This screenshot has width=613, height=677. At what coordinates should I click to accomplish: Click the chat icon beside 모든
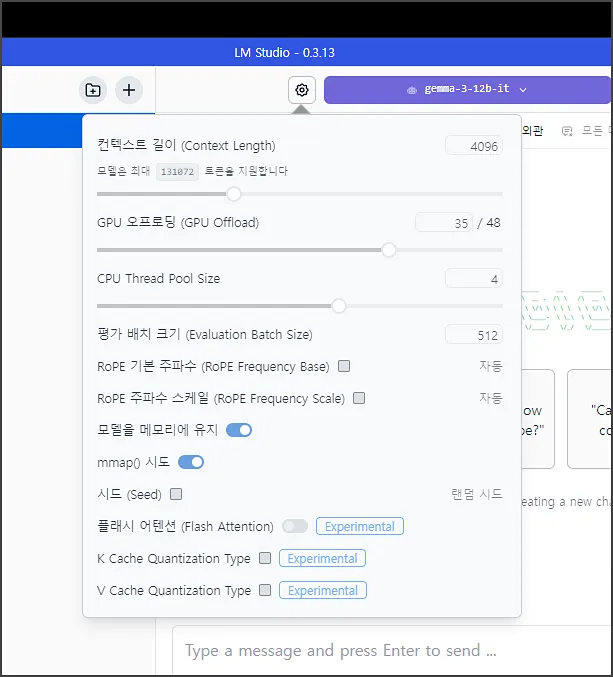(567, 131)
